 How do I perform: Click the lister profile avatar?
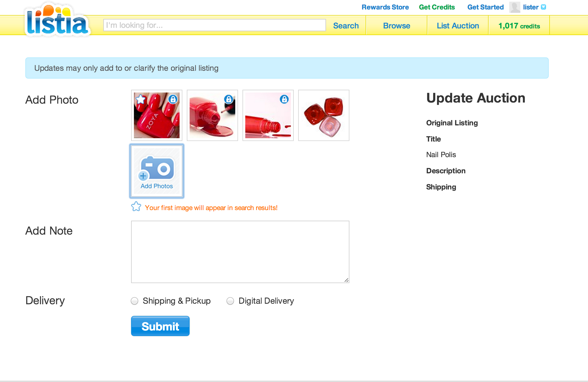point(514,7)
